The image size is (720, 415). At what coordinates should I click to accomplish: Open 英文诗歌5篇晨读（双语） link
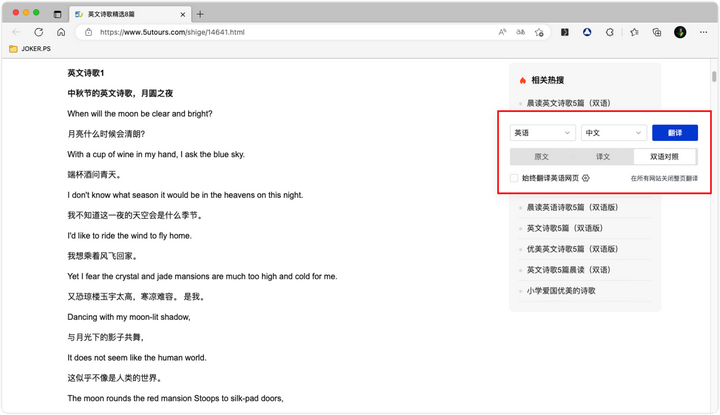[568, 270]
